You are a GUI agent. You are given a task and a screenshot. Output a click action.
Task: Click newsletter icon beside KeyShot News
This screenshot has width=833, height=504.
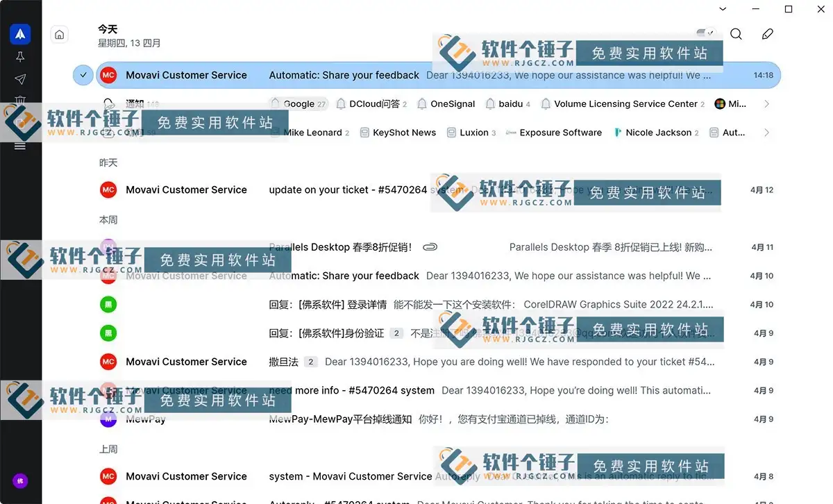(364, 133)
